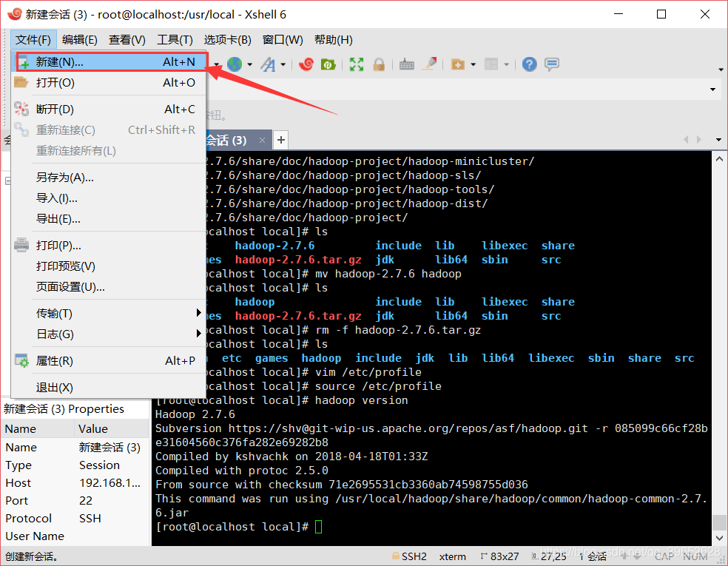The image size is (728, 566).
Task: Open dropdown arrow next to new folder icon
Action: (x=473, y=64)
